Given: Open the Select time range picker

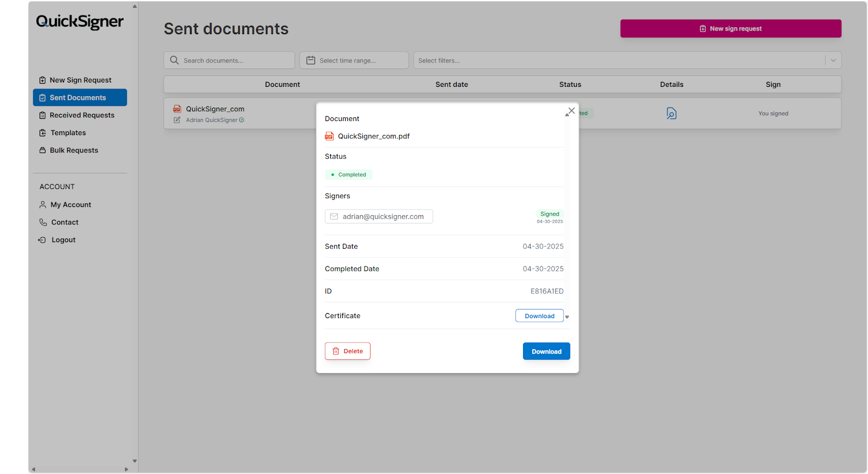Looking at the screenshot, I should (x=354, y=60).
